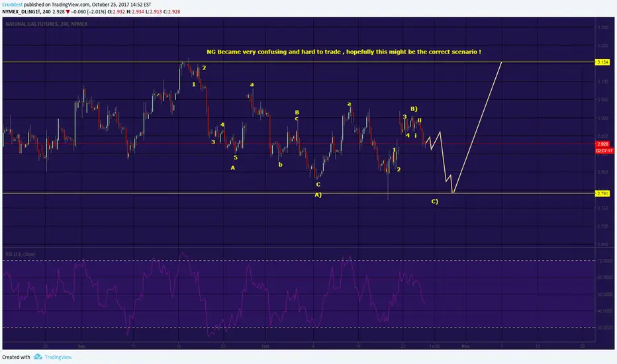Select the ii wave label

click(x=420, y=120)
